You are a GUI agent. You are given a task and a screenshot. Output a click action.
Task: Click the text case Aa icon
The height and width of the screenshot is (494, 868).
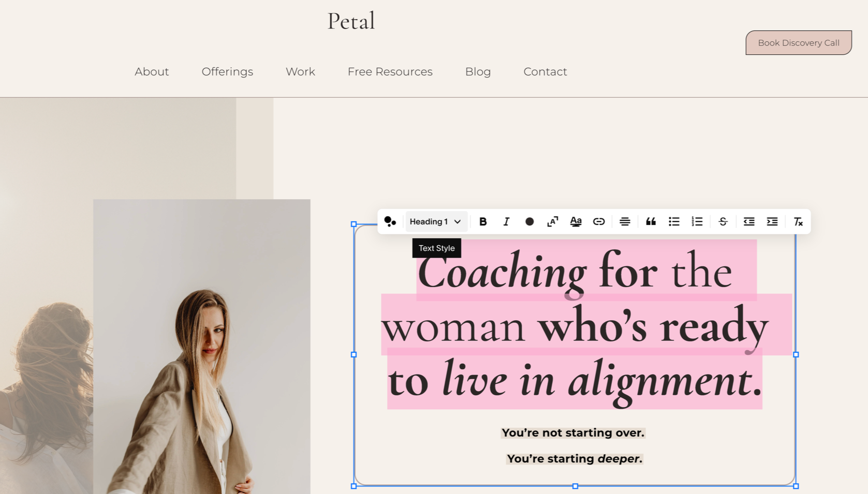[576, 222]
